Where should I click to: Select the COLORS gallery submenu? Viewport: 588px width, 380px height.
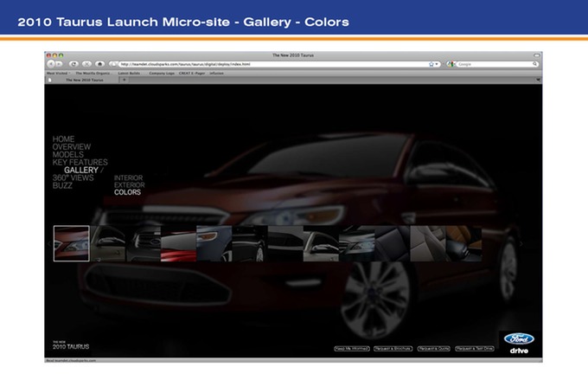[x=127, y=192]
